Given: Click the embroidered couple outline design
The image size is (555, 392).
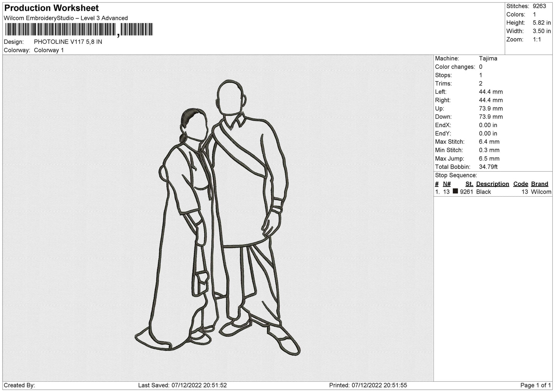Looking at the screenshot, I should (x=217, y=217).
